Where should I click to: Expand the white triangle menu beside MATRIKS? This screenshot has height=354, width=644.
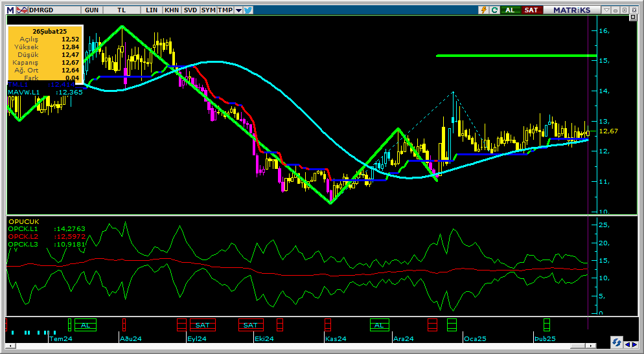point(606,10)
